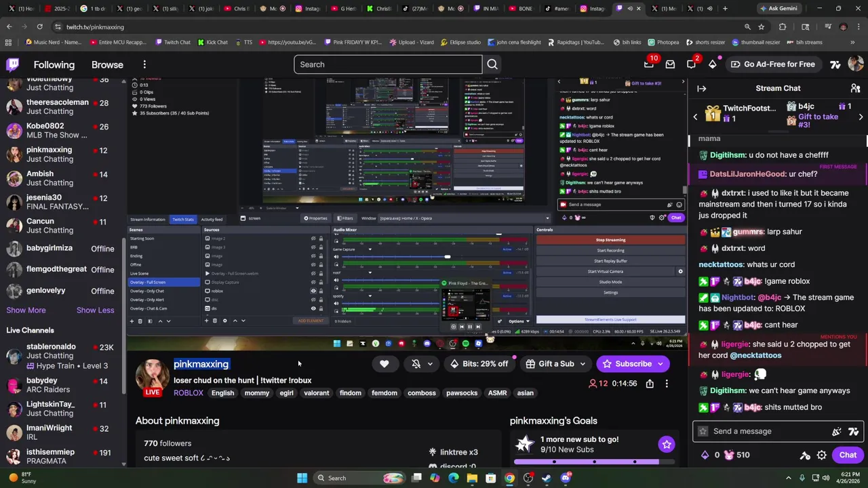868x488 pixels.
Task: Open the Kick Chat bookmark
Action: click(x=212, y=42)
